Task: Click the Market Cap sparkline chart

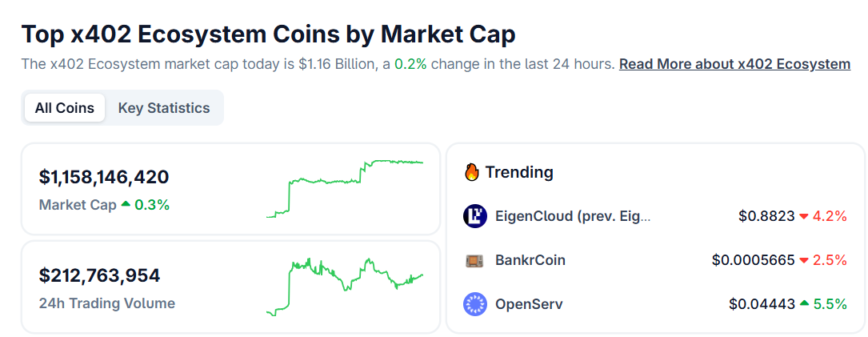Action: (x=345, y=188)
